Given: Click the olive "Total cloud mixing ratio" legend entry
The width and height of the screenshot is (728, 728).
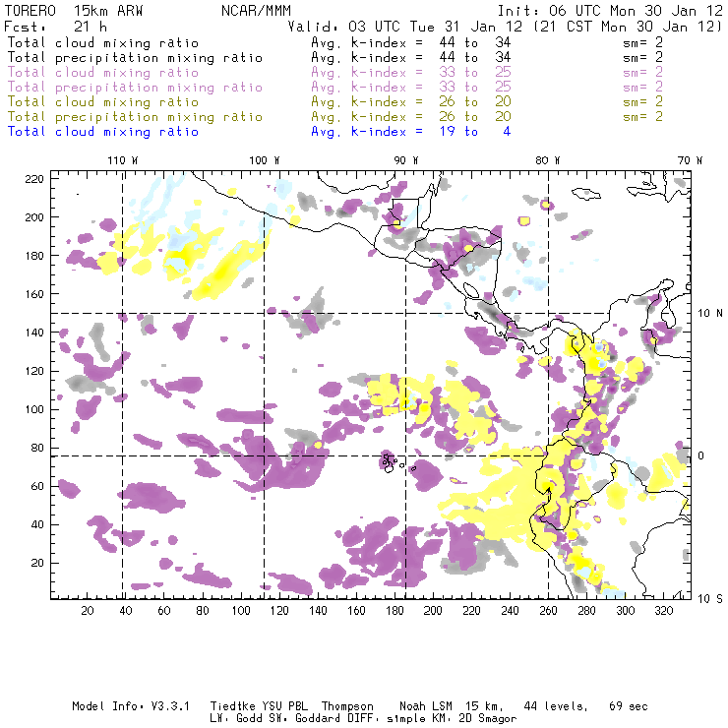Looking at the screenshot, I should coord(103,101).
